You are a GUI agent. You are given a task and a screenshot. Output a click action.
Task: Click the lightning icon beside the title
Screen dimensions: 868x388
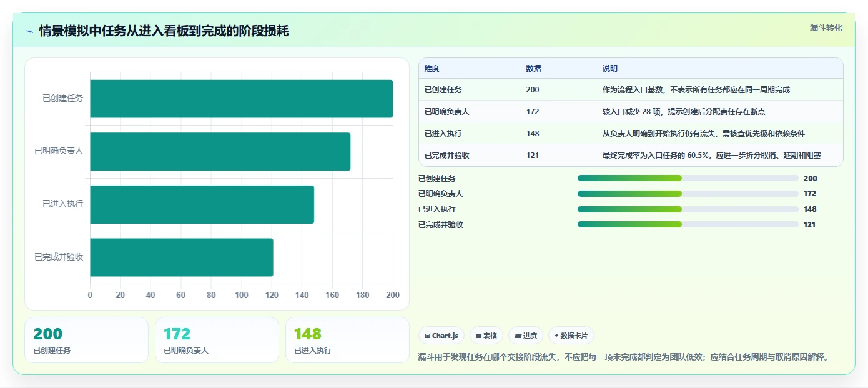29,31
